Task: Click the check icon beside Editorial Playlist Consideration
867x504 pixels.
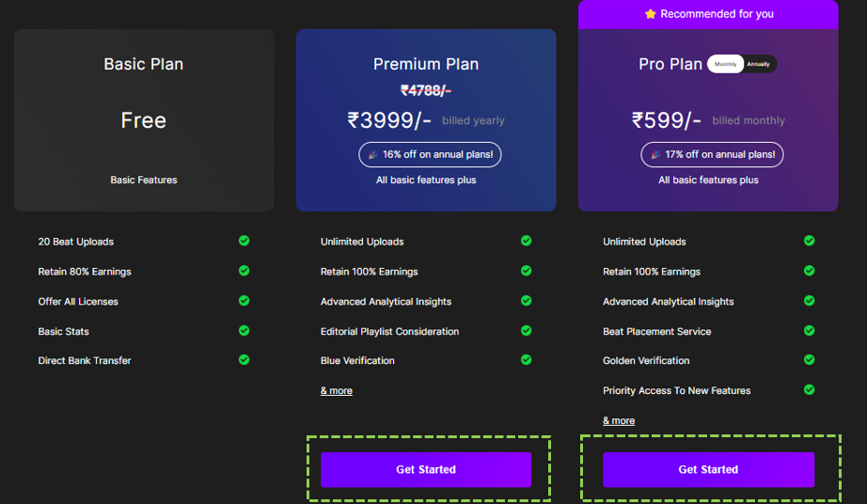Action: point(527,331)
